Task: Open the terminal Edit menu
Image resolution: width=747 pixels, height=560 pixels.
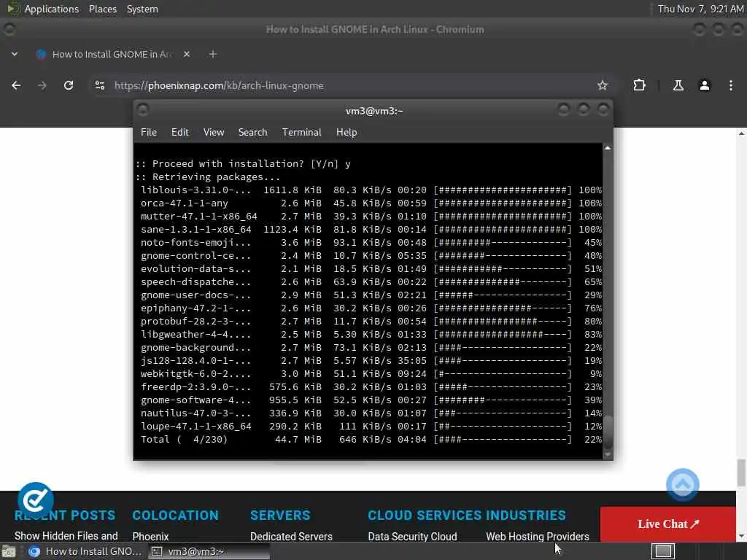Action: (x=180, y=133)
